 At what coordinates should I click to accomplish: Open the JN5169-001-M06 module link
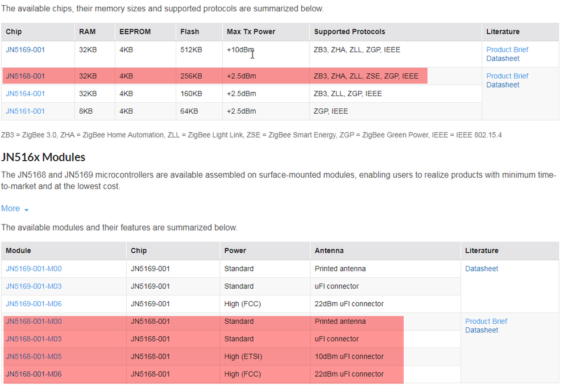(x=34, y=304)
